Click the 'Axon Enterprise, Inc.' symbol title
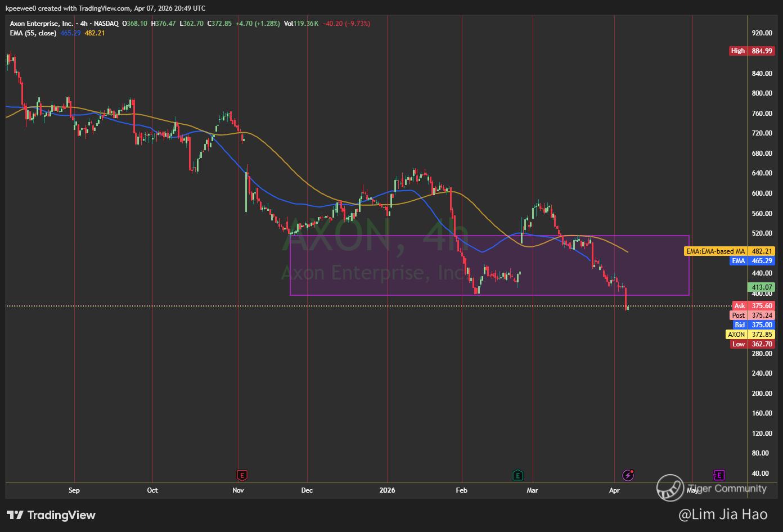The width and height of the screenshot is (783, 532). tap(42, 24)
